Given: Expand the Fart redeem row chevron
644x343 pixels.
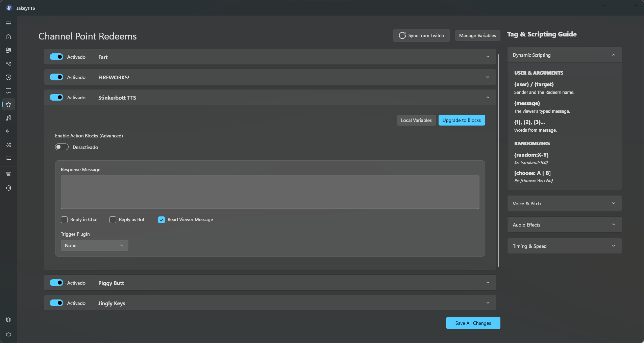Looking at the screenshot, I should click(x=488, y=57).
